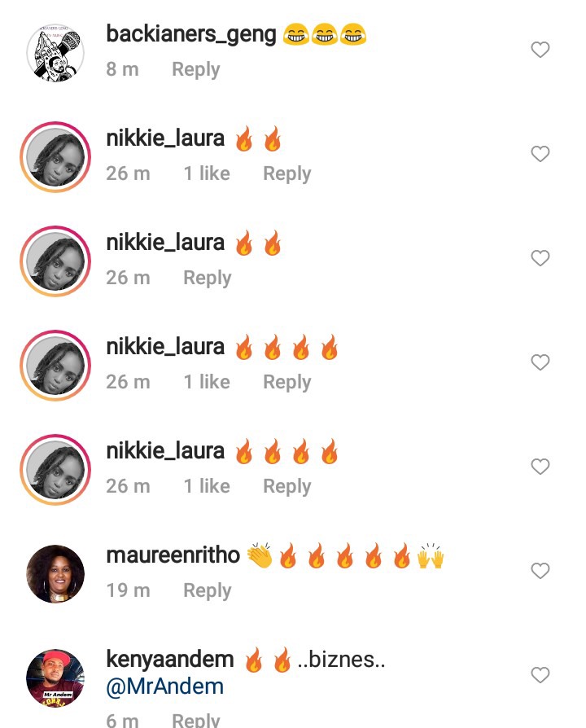
Task: Reply to the second nikkie_laura comment
Action: [207, 278]
